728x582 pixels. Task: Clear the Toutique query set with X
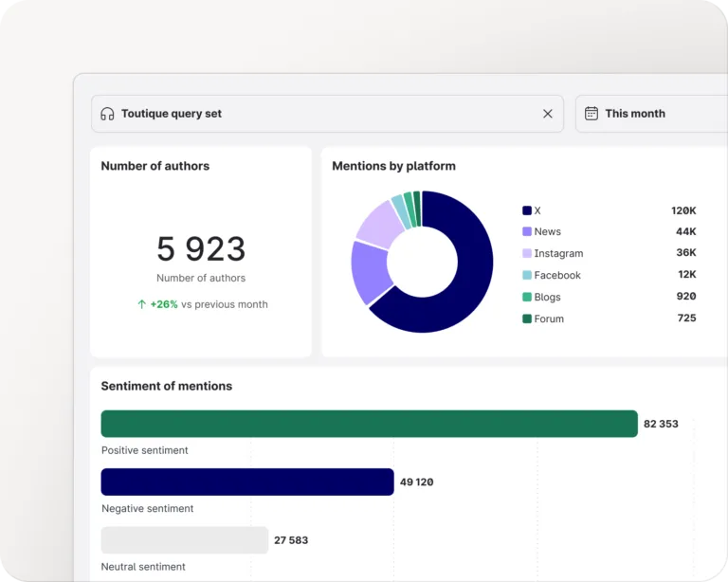tap(548, 114)
